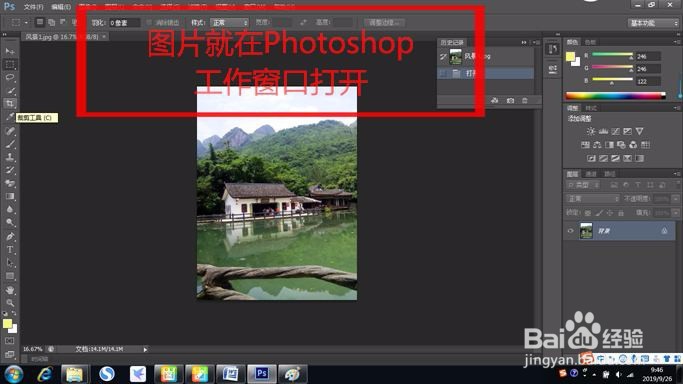Choose New Selection mode in options bar
Viewport: 683px width, 384px height.
coord(40,22)
